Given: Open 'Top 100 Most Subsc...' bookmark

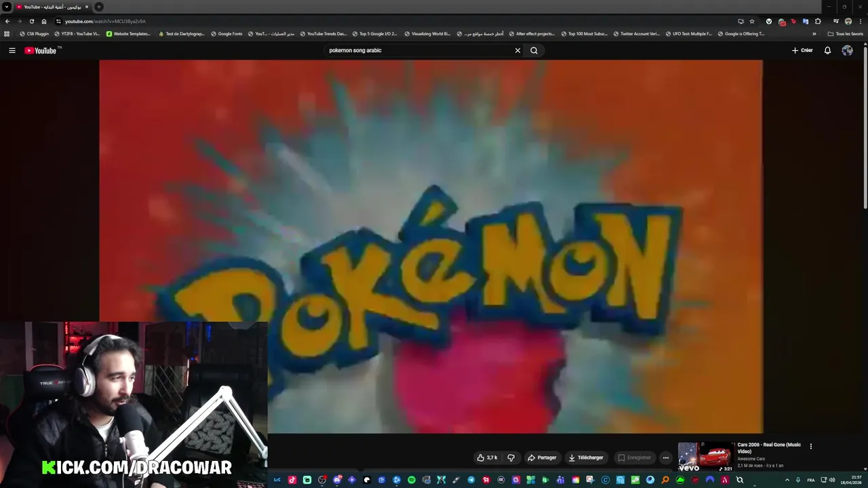Looking at the screenshot, I should tap(584, 33).
